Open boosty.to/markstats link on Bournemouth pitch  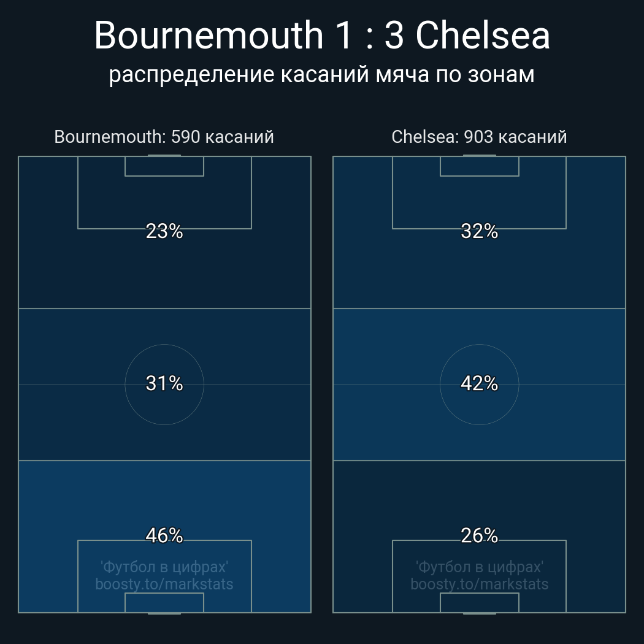coord(164,584)
